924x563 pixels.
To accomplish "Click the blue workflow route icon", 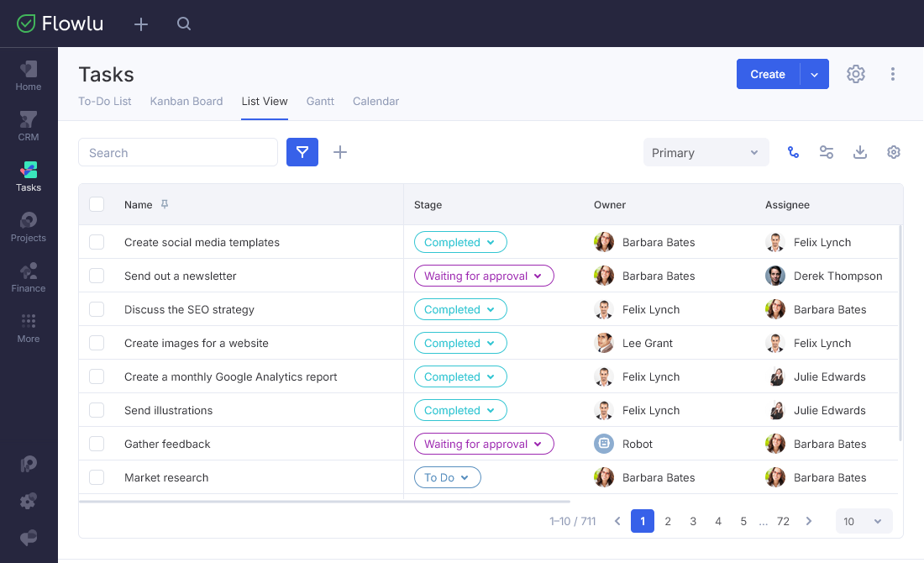I will point(793,152).
